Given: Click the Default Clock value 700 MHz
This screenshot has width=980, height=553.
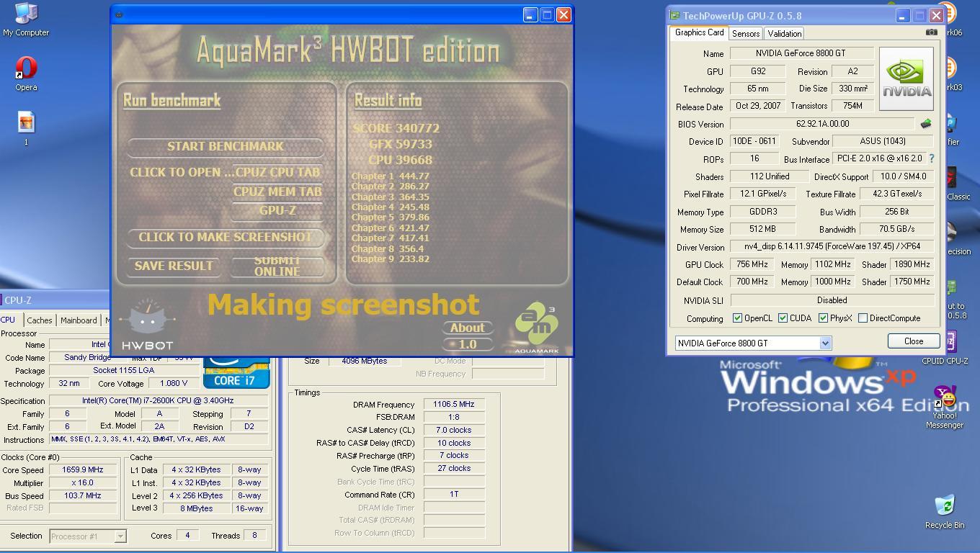Looking at the screenshot, I should tap(752, 282).
